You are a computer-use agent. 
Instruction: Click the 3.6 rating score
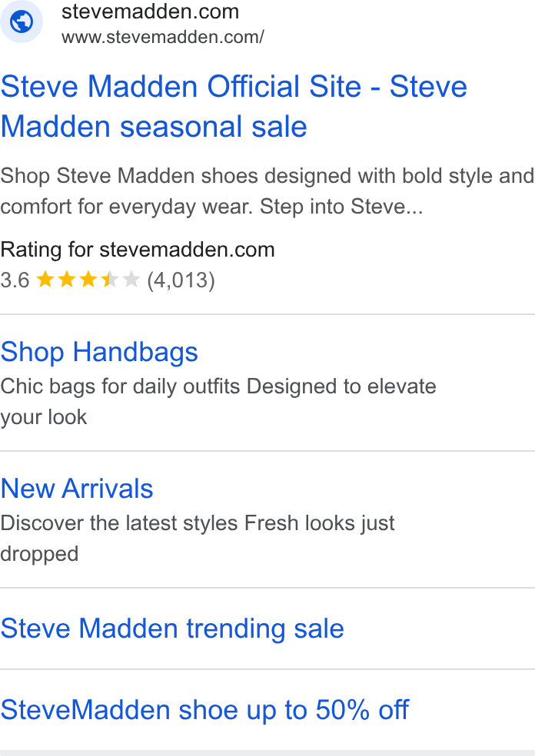15,280
